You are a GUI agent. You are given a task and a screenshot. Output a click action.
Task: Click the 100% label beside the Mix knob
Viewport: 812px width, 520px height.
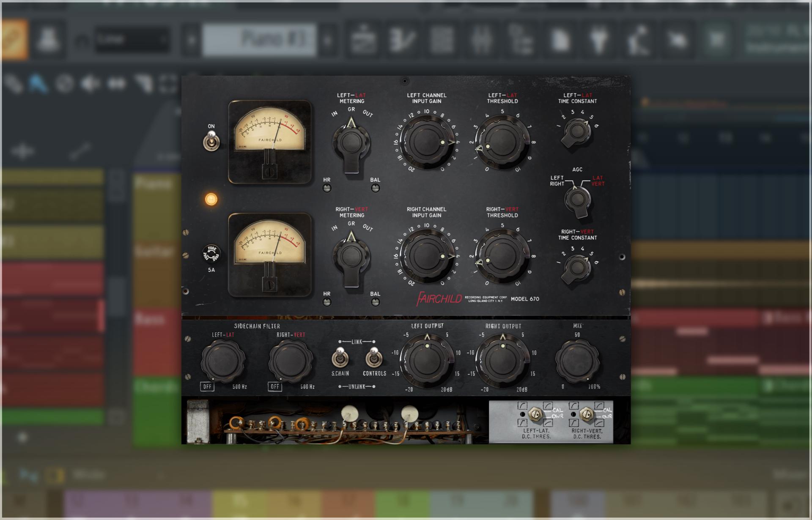[x=594, y=387]
